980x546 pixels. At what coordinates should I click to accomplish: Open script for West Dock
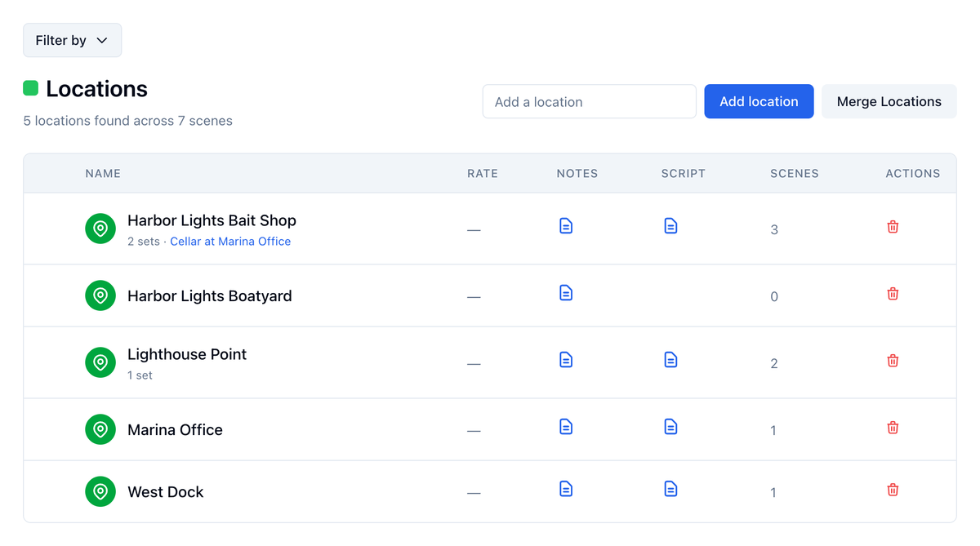[x=670, y=489]
